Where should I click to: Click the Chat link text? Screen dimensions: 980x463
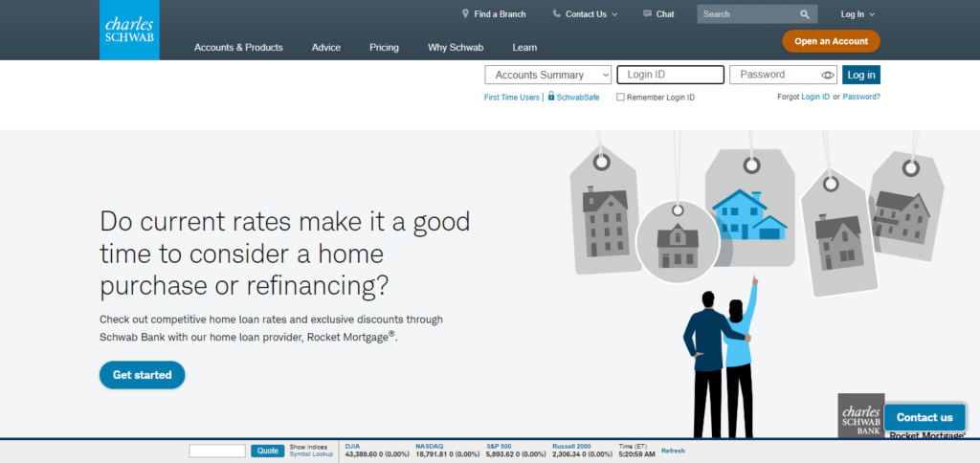pyautogui.click(x=665, y=13)
